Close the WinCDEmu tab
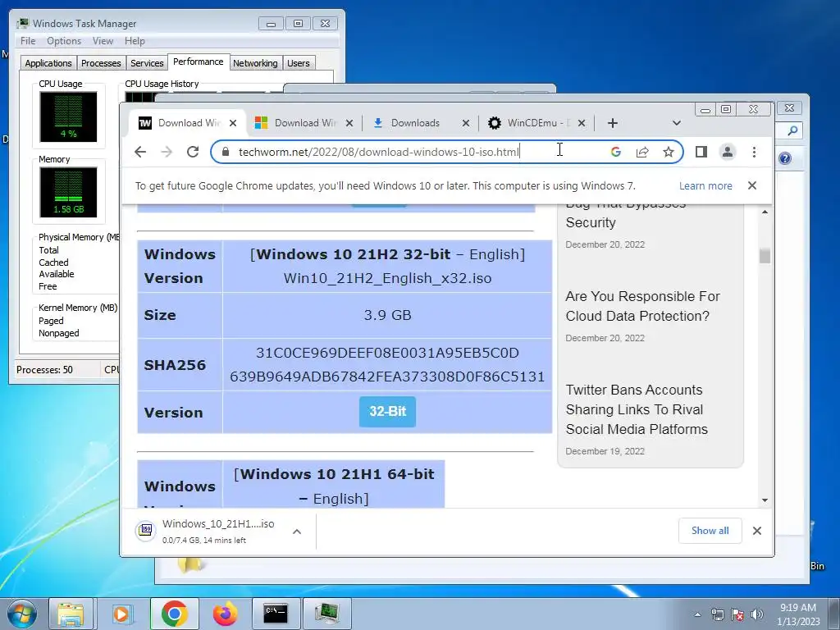Screen dimensions: 840x630 click(582, 123)
